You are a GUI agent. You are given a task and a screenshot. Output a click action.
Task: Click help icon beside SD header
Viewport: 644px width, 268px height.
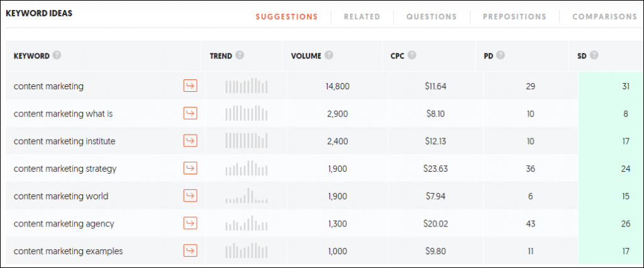pyautogui.click(x=594, y=56)
